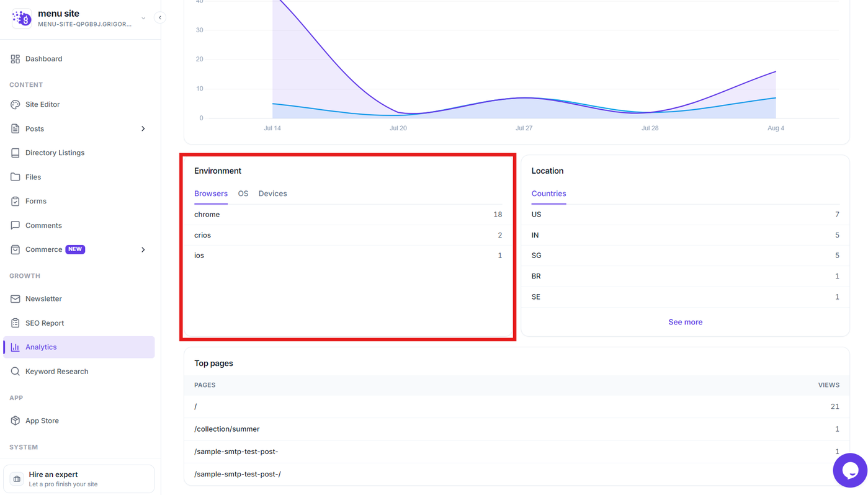Viewport: 868px width, 495px height.
Task: Click the Dashboard grid icon
Action: click(x=16, y=59)
